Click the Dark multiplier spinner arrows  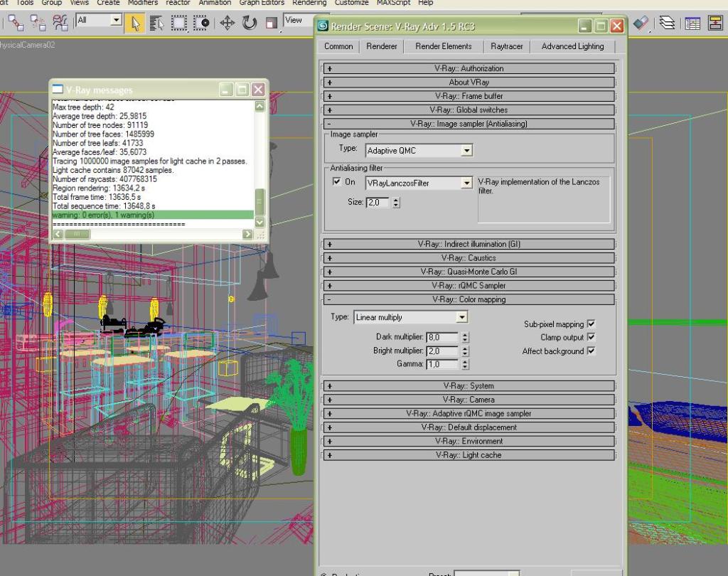[465, 337]
